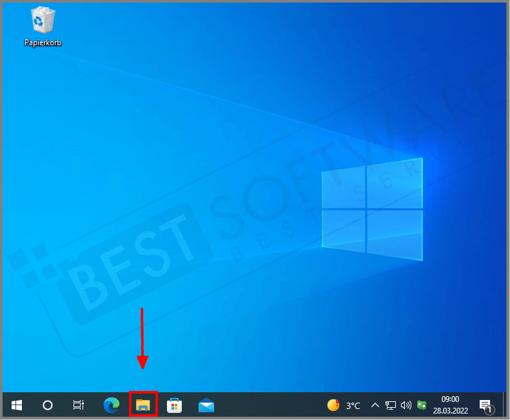Click the Show desktop strip at the taskbar edge
Screen dimensions: 510x420
504,405
